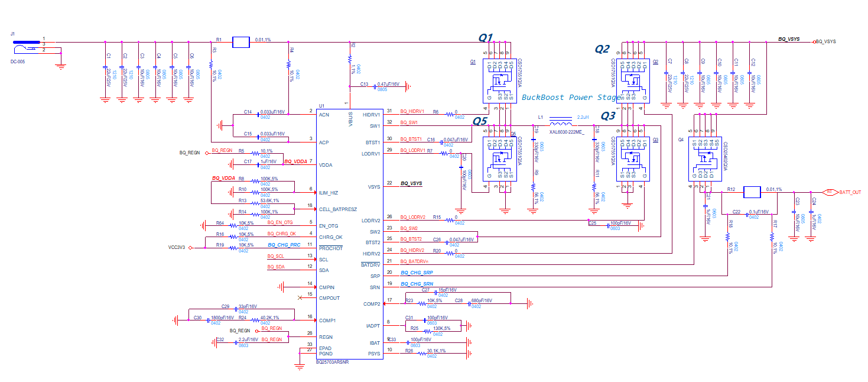The width and height of the screenshot is (868, 382).
Task: Select the C1 capacitor symbol
Action: [105, 68]
